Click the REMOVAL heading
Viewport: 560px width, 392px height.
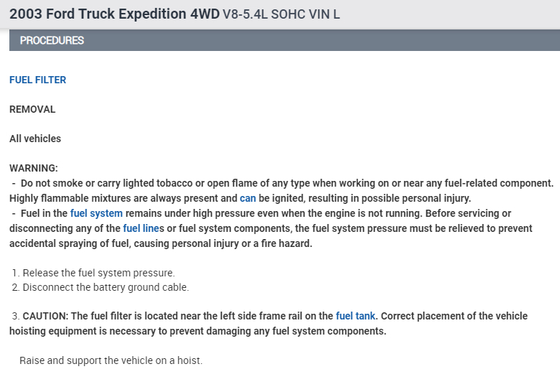coord(32,109)
